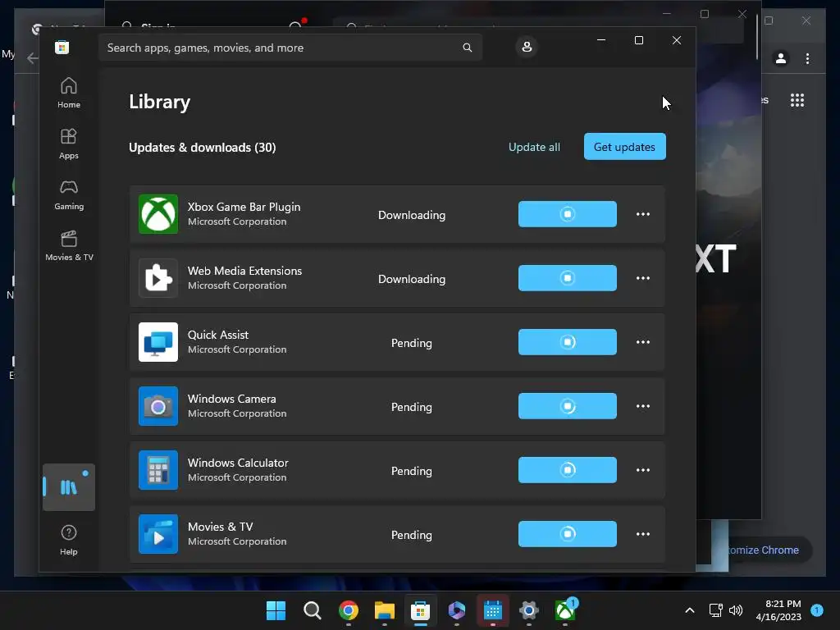The width and height of the screenshot is (840, 630).
Task: Stop the Xbox Game Bar Plugin download
Action: point(568,214)
